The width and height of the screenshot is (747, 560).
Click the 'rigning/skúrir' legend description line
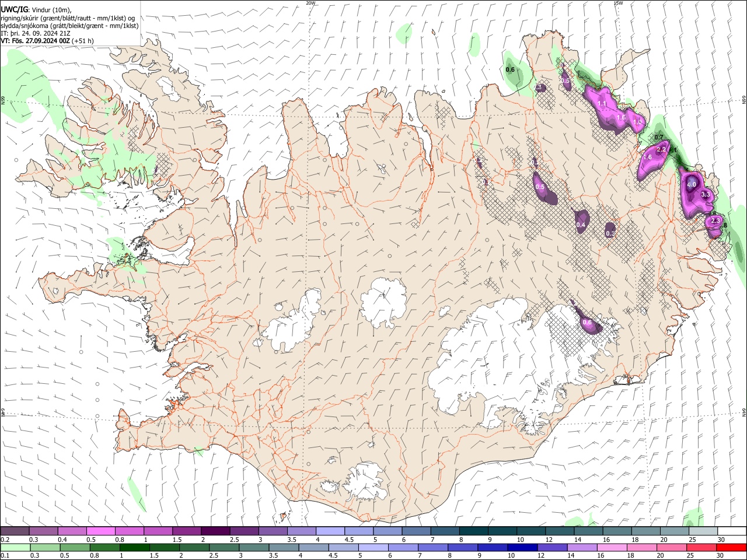click(68, 18)
